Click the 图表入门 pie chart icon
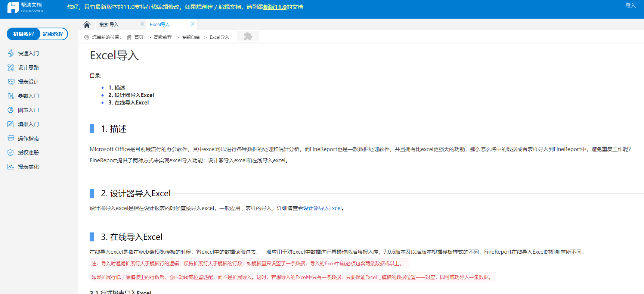Viewport: 644px width, 294px height. tap(11, 110)
